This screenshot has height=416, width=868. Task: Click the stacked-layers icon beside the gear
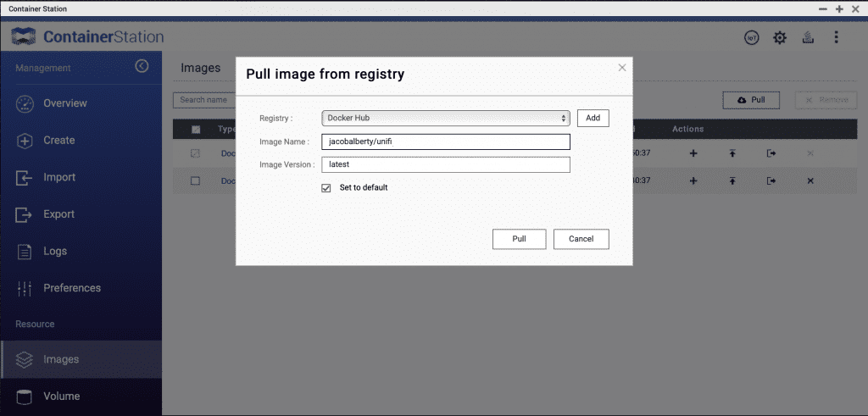click(x=808, y=37)
